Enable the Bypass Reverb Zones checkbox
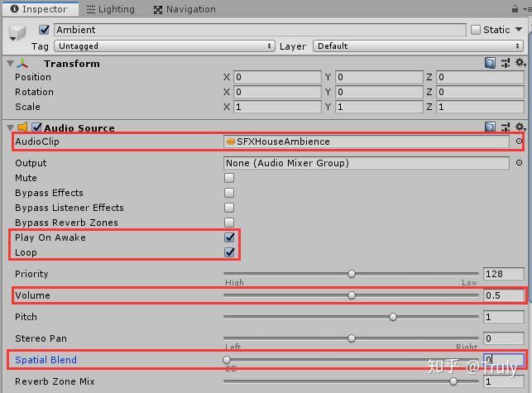 point(229,223)
